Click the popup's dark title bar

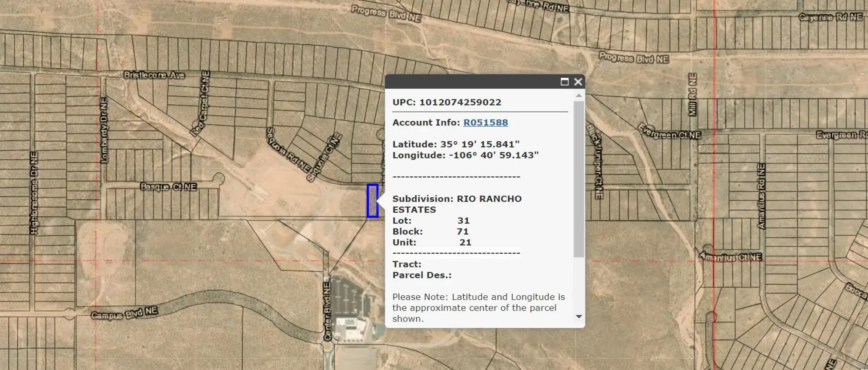pos(469,82)
